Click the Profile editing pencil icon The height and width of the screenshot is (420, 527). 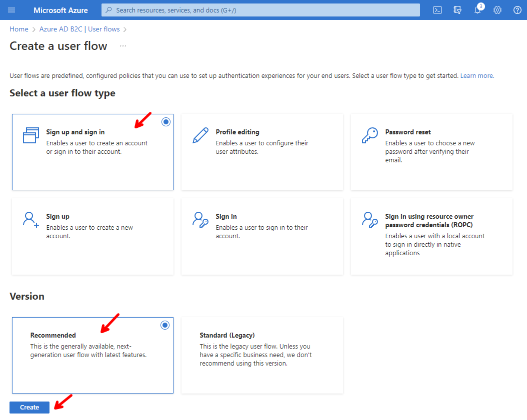pos(200,135)
